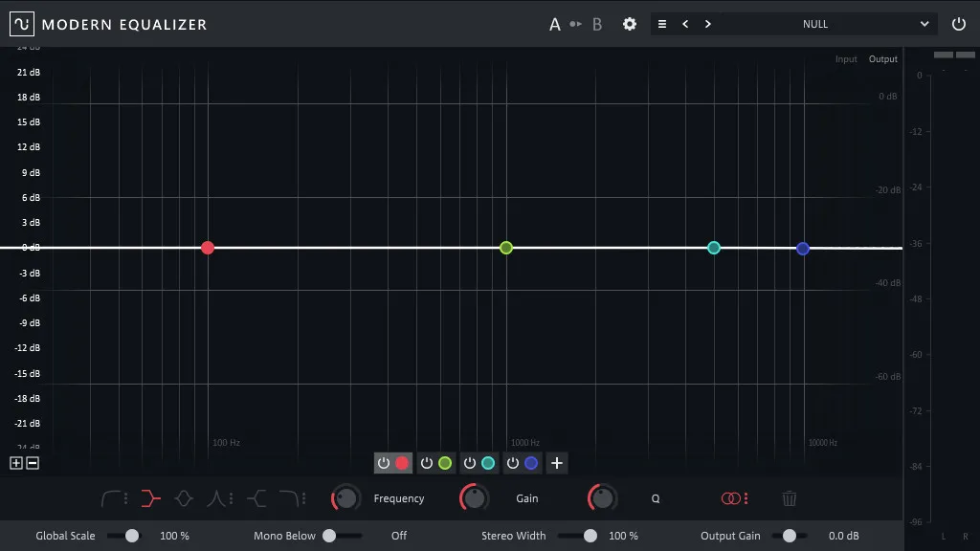980x551 pixels.
Task: Adjust the Global Scale slider
Action: (x=123, y=536)
